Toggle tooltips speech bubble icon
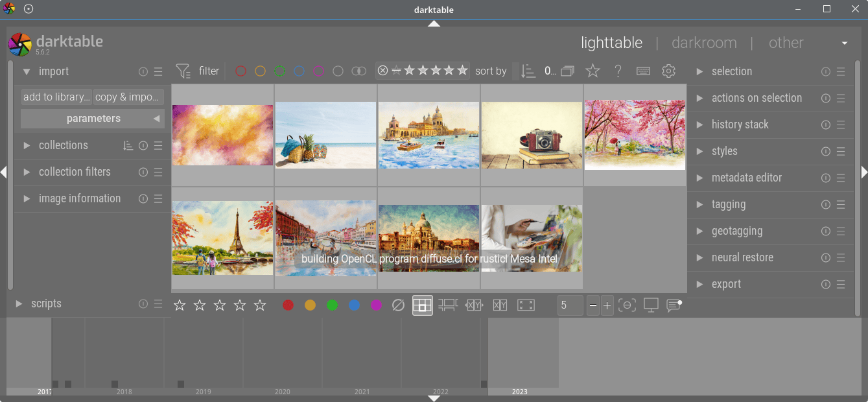 click(674, 305)
